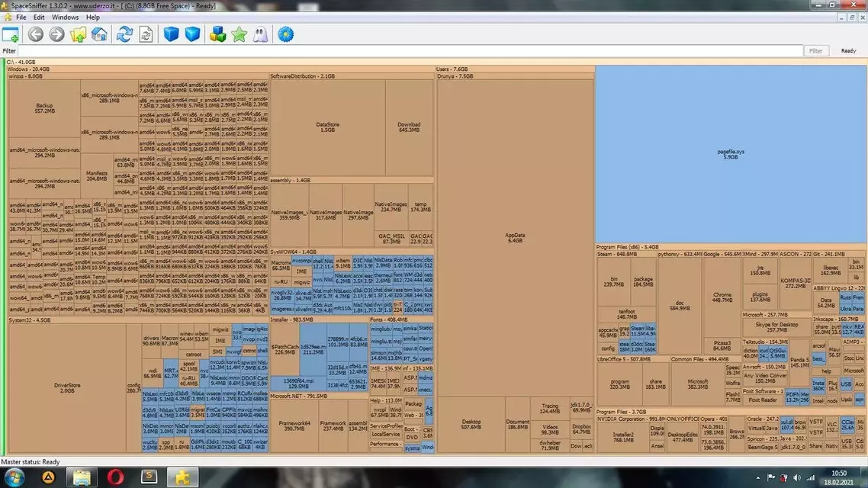Screen dimensions: 868x488
Task: Click the Filter button
Action: coord(816,51)
